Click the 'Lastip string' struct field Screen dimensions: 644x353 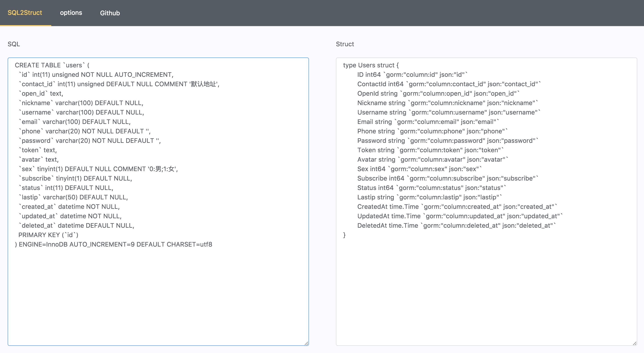[430, 197]
